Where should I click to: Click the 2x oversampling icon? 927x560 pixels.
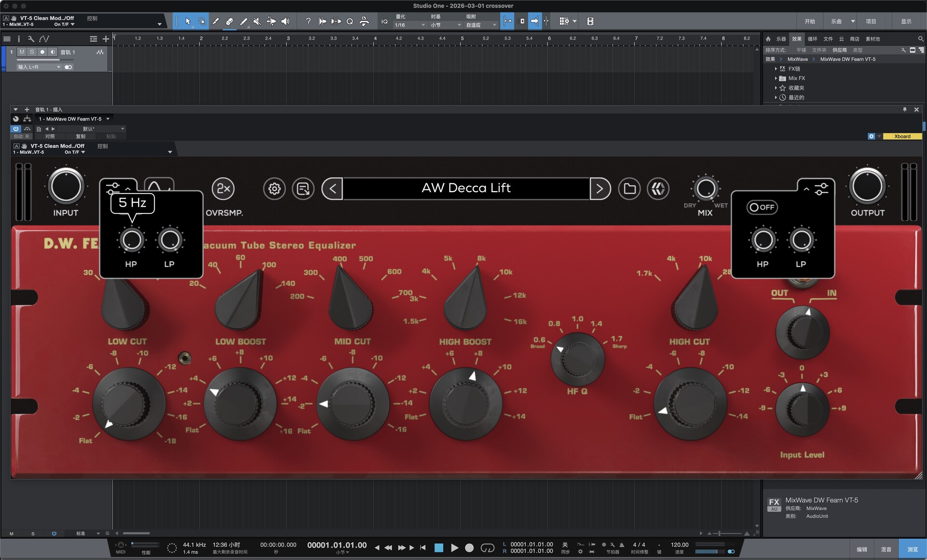point(223,189)
